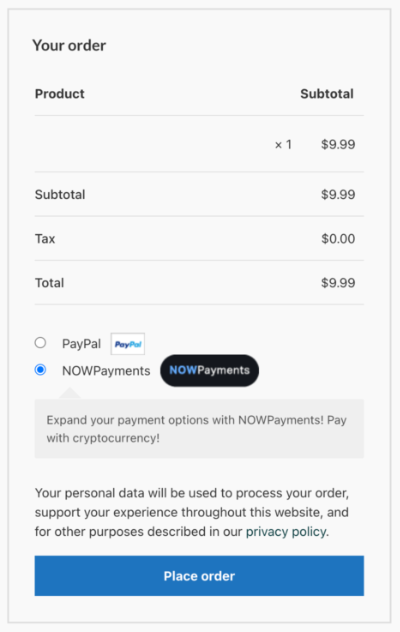
Task: Click the Product column header
Action: (60, 94)
